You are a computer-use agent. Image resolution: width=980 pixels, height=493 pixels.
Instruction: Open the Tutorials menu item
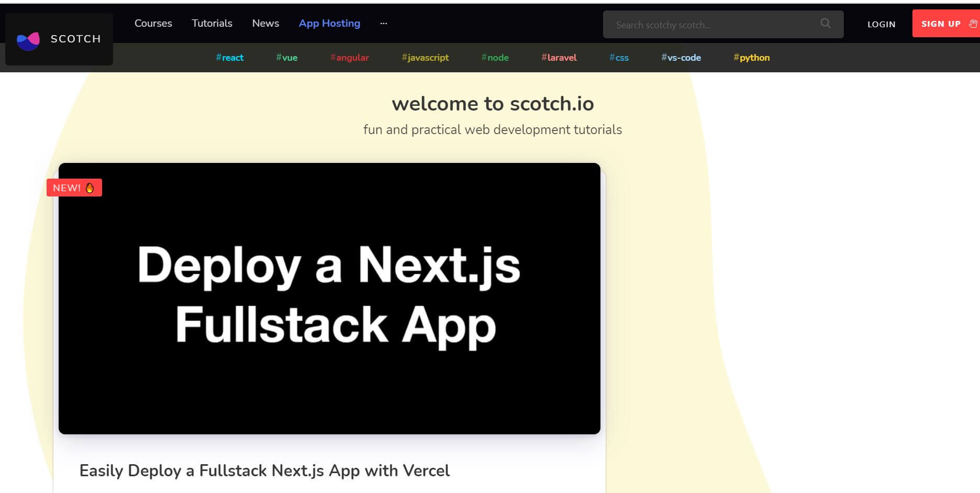212,23
